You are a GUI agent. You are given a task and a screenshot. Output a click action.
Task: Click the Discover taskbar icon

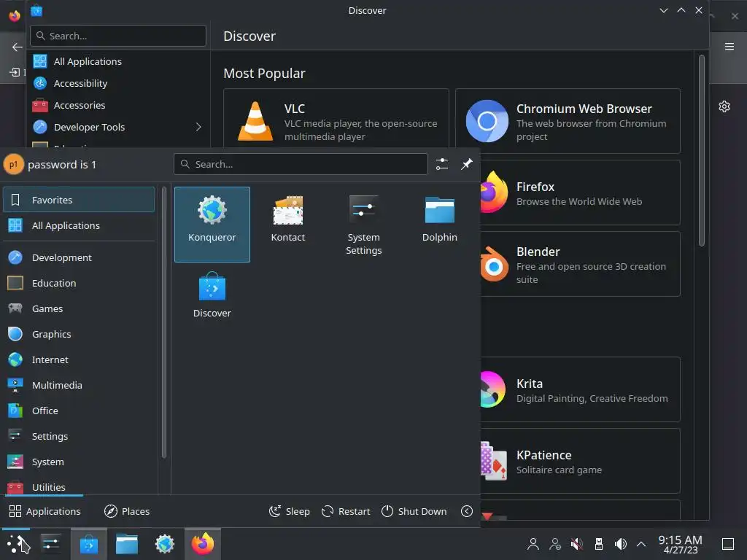pyautogui.click(x=88, y=544)
